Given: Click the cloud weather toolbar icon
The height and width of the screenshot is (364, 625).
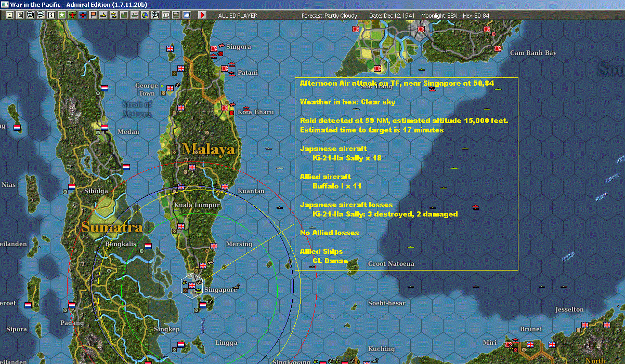Looking at the screenshot, I should pyautogui.click(x=187, y=15).
